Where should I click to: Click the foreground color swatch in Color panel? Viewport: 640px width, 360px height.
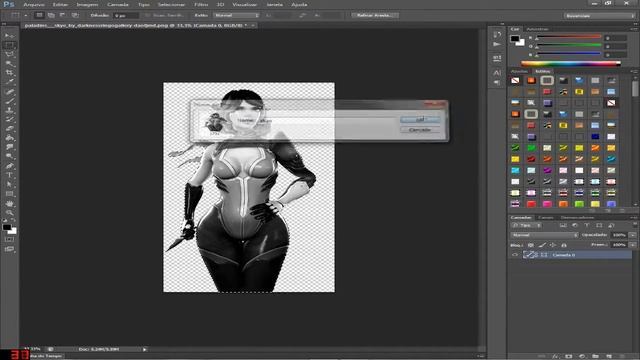coord(515,39)
